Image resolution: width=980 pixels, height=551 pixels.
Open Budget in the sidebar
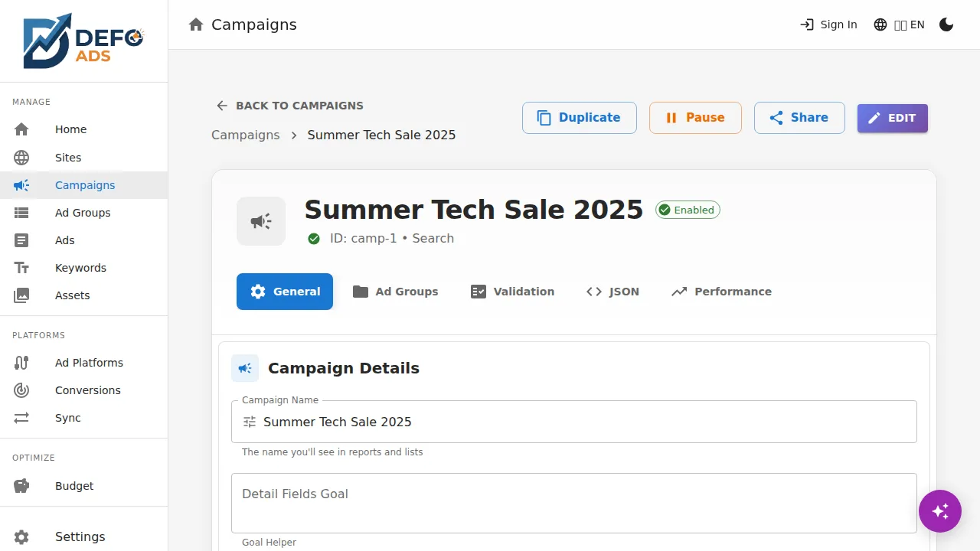83,486
